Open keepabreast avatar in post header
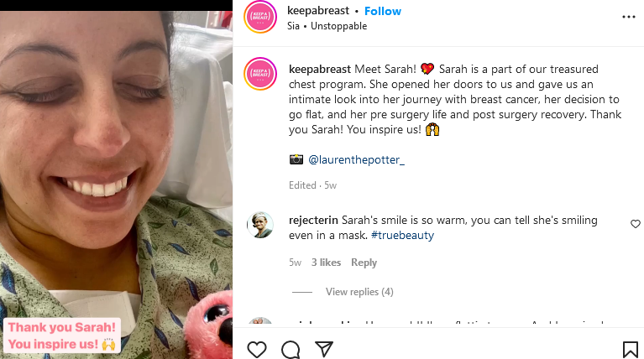644x359 pixels. (260, 17)
